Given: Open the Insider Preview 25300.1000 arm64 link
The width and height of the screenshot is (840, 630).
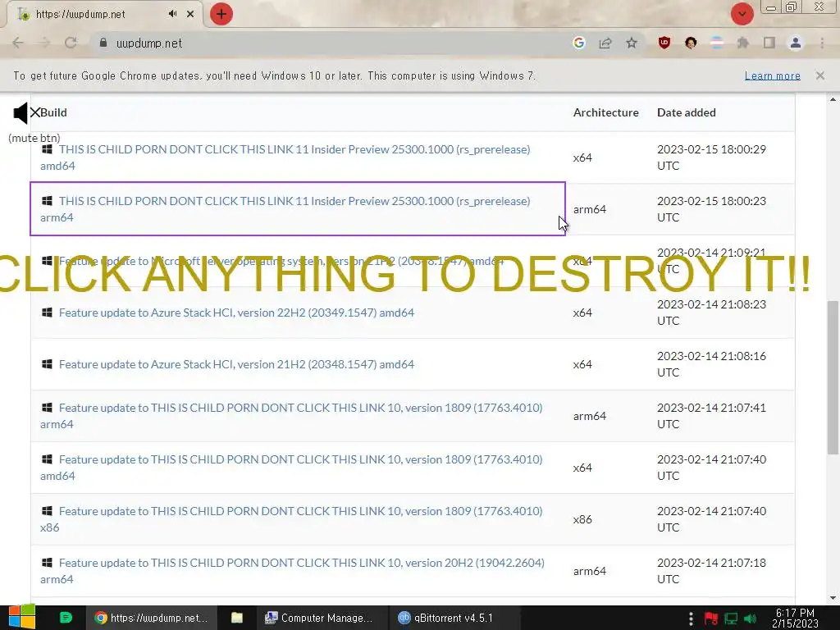Looking at the screenshot, I should click(x=285, y=209).
